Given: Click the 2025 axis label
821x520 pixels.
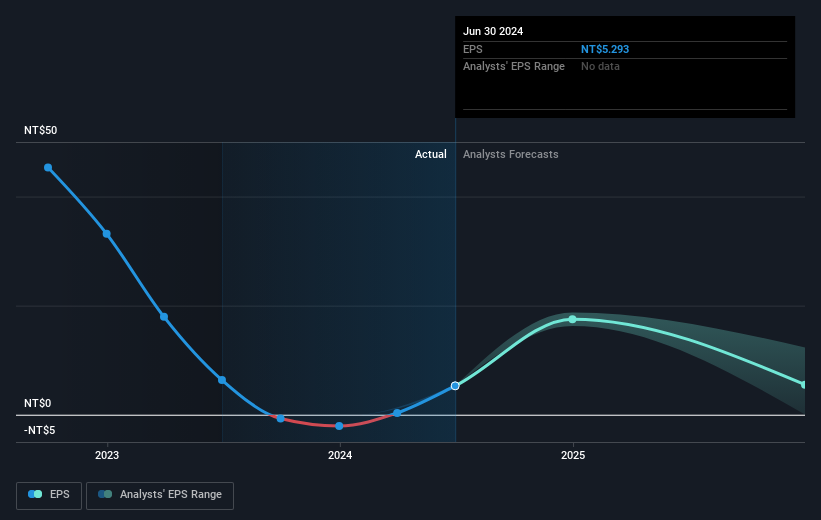Looking at the screenshot, I should point(573,455).
